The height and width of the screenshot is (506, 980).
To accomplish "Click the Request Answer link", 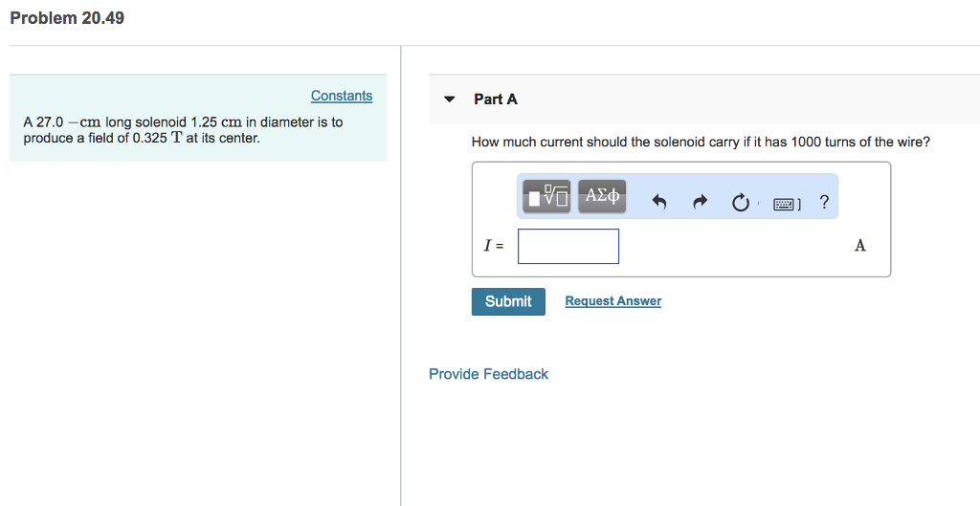I will click(x=613, y=301).
